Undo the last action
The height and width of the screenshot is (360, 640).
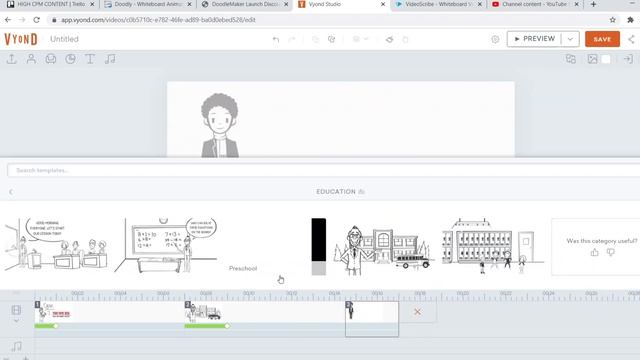276,40
